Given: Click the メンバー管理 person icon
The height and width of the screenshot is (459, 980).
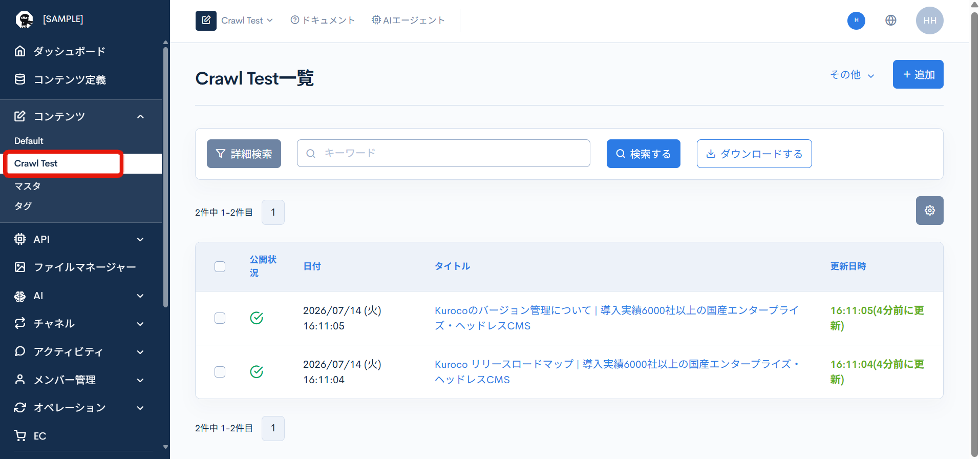Looking at the screenshot, I should [x=20, y=380].
